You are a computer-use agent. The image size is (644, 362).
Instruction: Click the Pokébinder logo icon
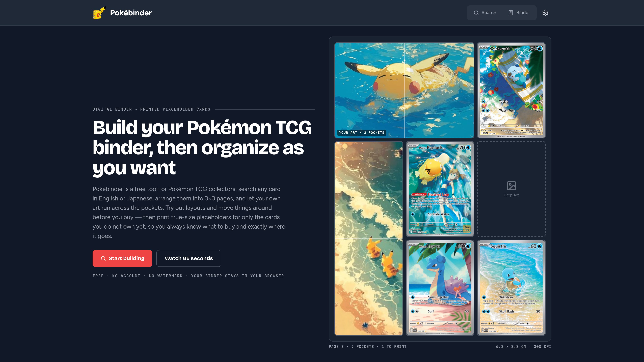[x=99, y=13]
